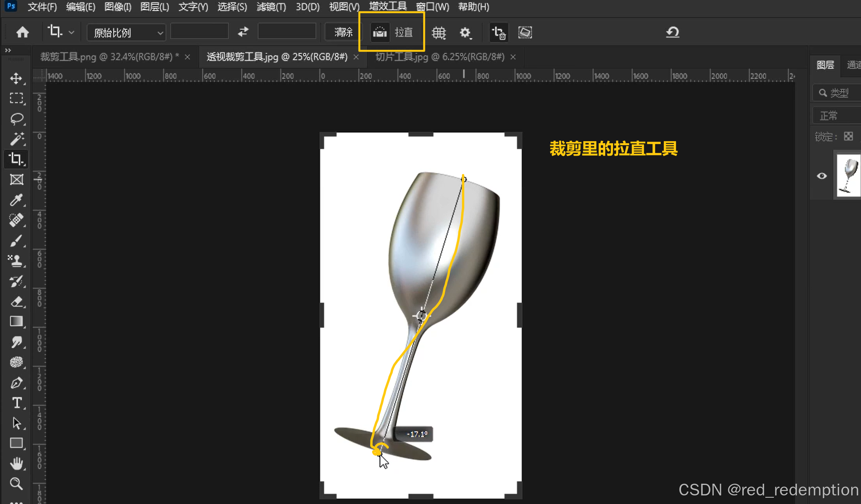
Task: Open the 文字(Y) menu
Action: [193, 7]
